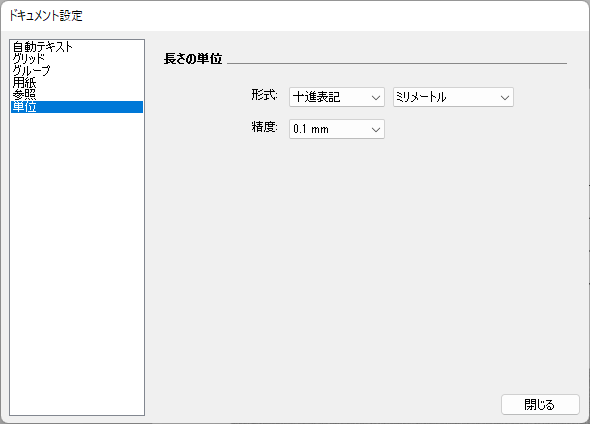Choose グループ from the settings list

tap(31, 71)
